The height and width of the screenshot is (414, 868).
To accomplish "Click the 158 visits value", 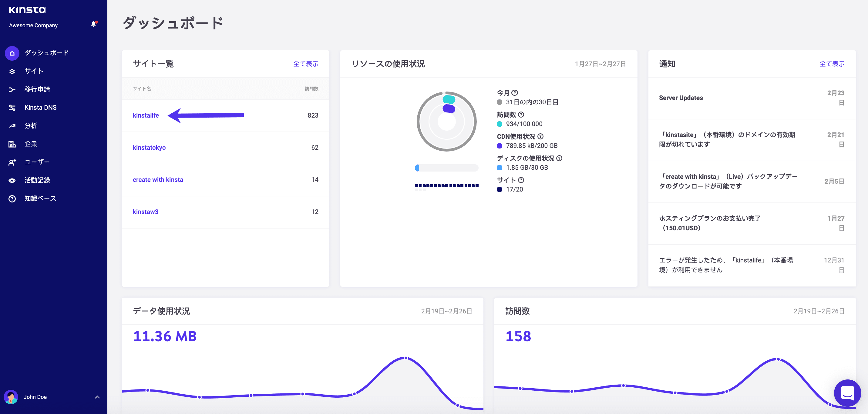I will coord(518,336).
